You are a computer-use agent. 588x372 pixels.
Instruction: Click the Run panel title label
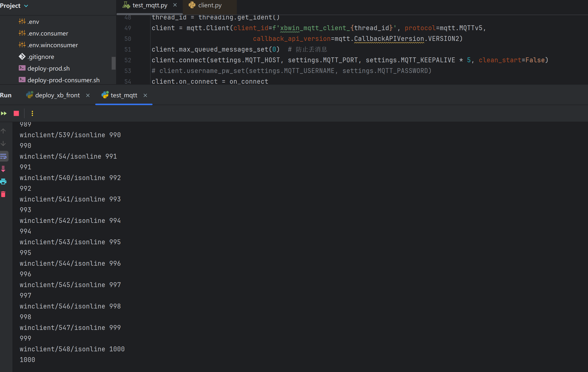pos(6,95)
